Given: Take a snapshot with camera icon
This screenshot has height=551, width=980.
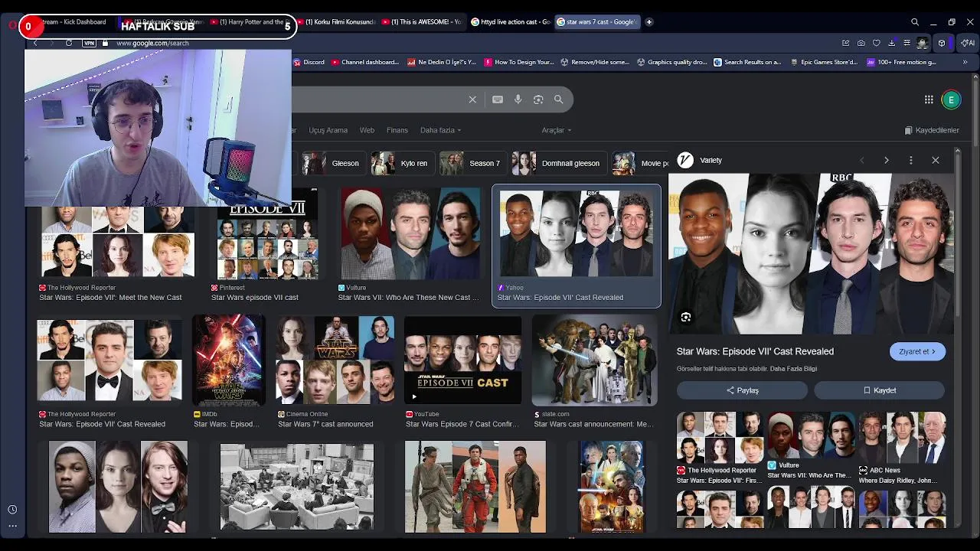Looking at the screenshot, I should click(861, 43).
